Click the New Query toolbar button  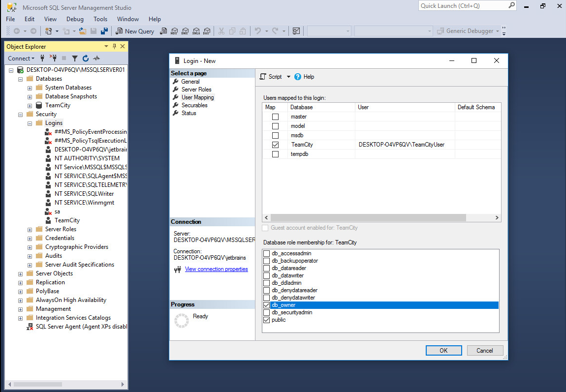[x=135, y=31]
